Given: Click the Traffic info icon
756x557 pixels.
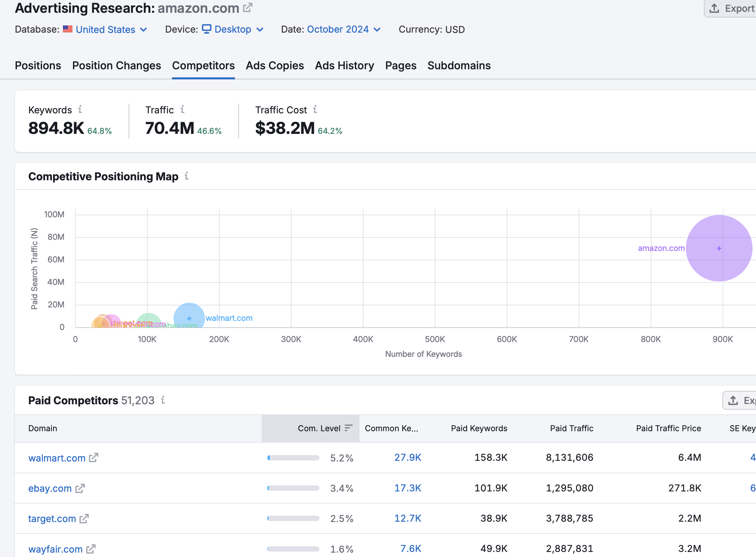Looking at the screenshot, I should (x=182, y=109).
